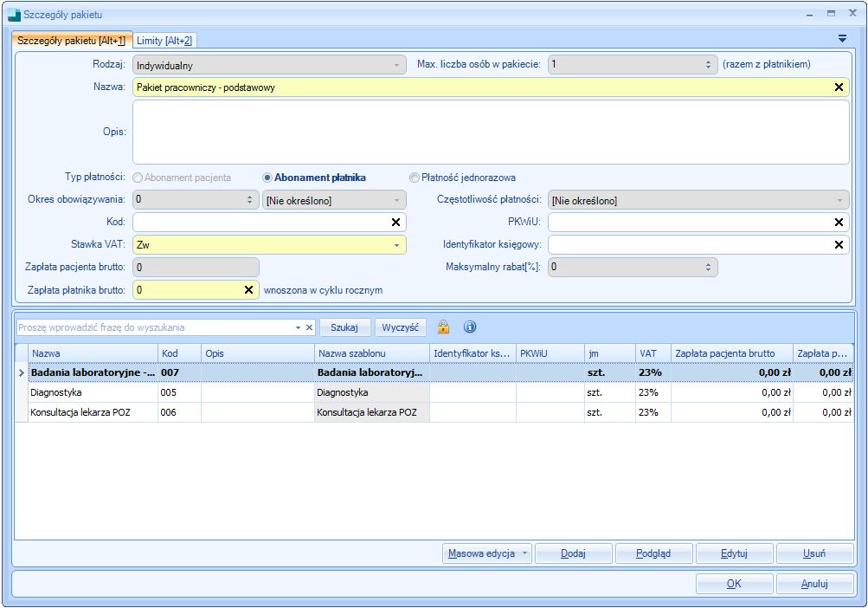Expand the Stawka VAT dropdown
The image size is (868, 608).
coord(396,245)
